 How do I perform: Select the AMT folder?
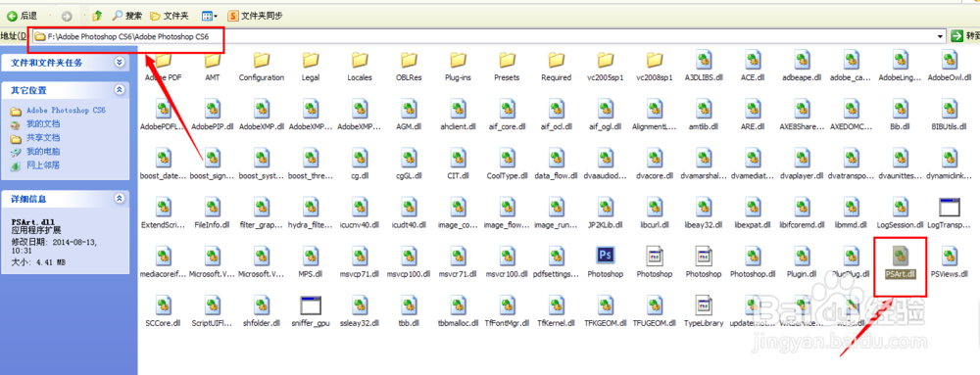212,67
